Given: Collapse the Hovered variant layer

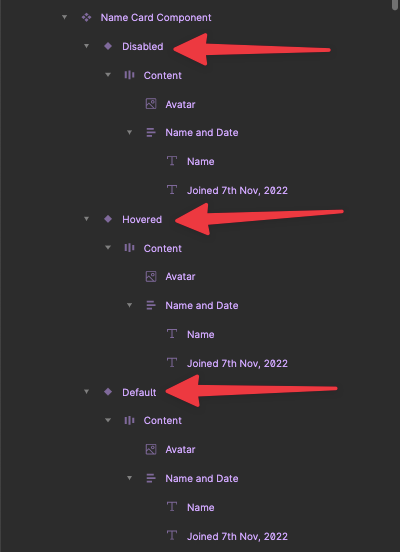Looking at the screenshot, I should point(86,219).
